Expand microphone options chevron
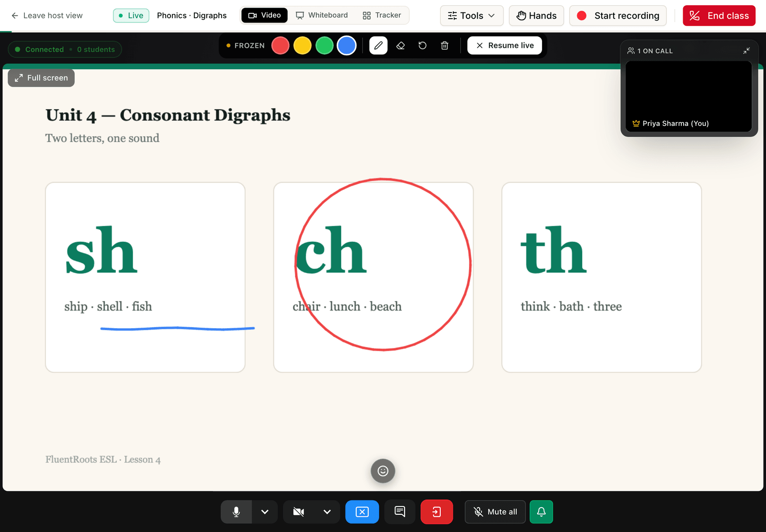The width and height of the screenshot is (766, 532). (x=265, y=512)
